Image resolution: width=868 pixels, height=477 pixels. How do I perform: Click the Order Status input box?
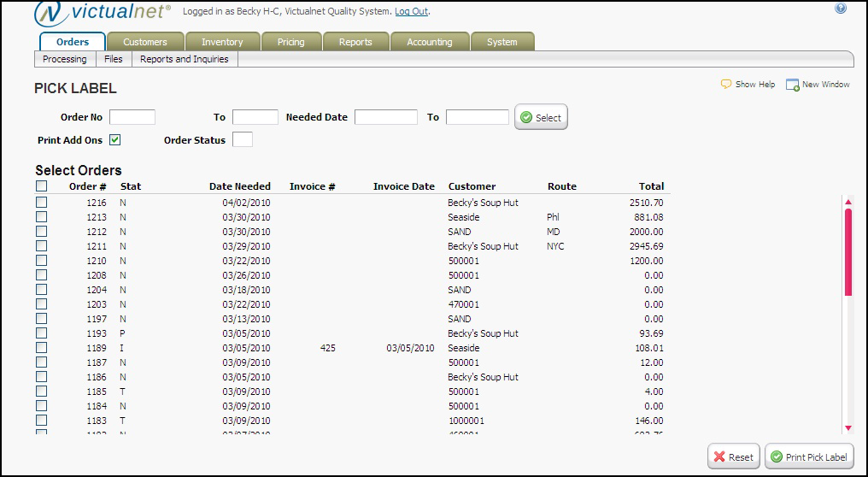243,139
